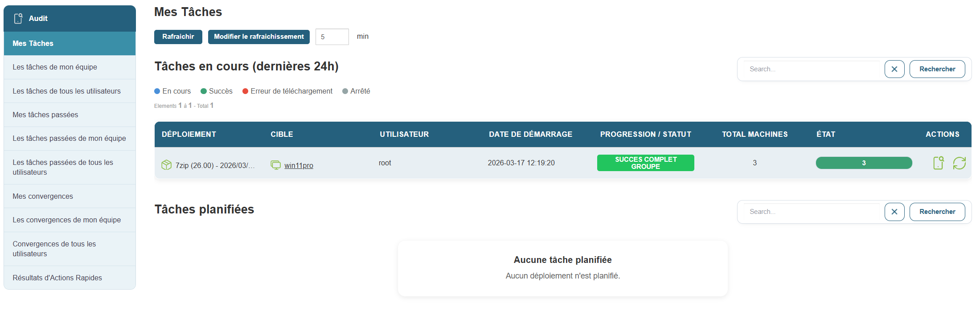Clear the planned tasks search field

894,212
